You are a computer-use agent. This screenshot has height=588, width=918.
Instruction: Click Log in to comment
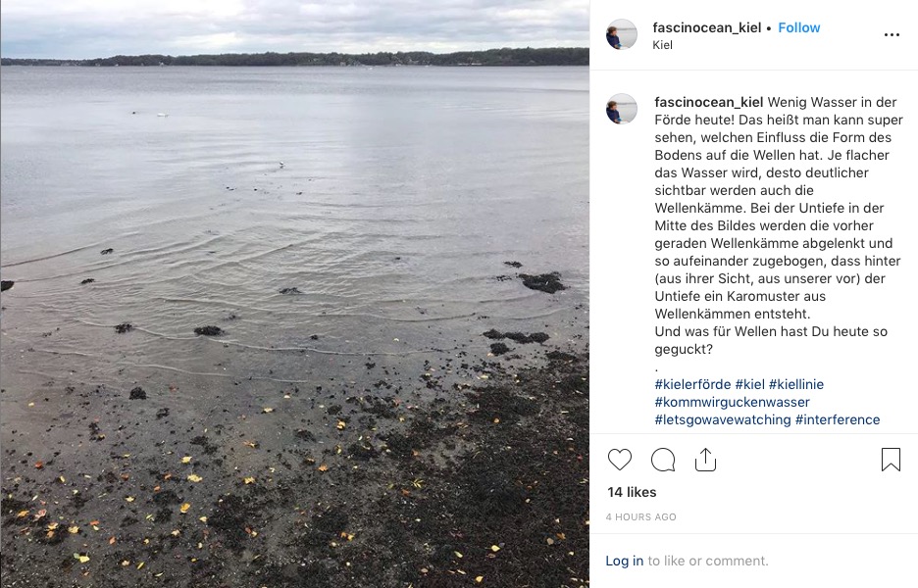pyautogui.click(x=624, y=561)
